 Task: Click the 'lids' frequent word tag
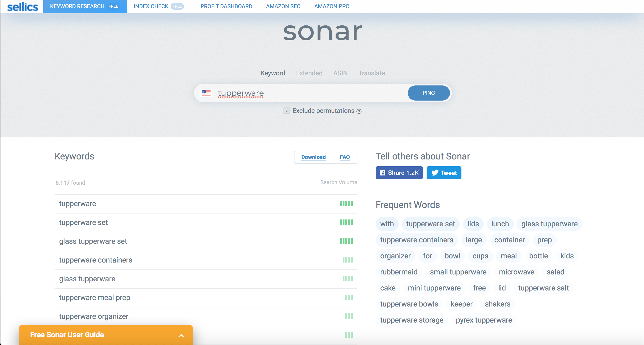click(x=473, y=224)
